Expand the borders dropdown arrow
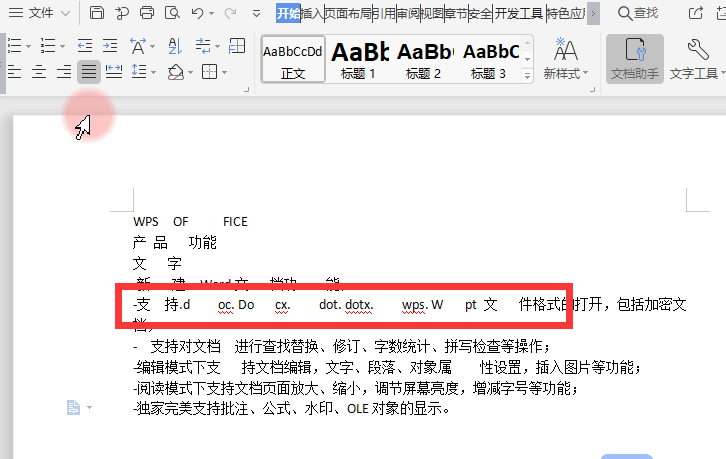 [225, 72]
